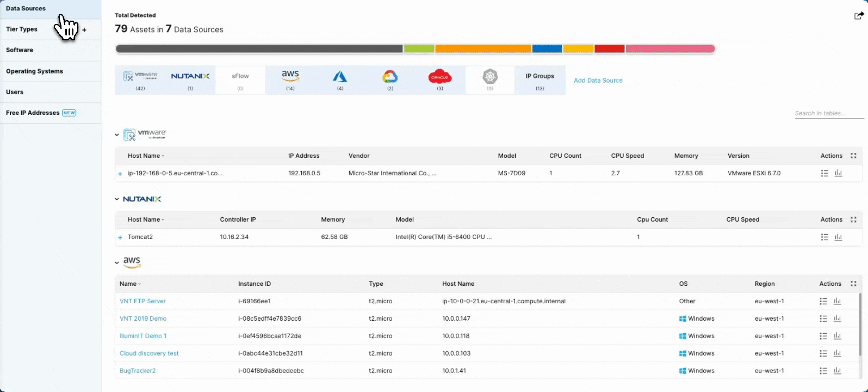
Task: Open list details icon for VNT FTP Server
Action: pyautogui.click(x=823, y=301)
